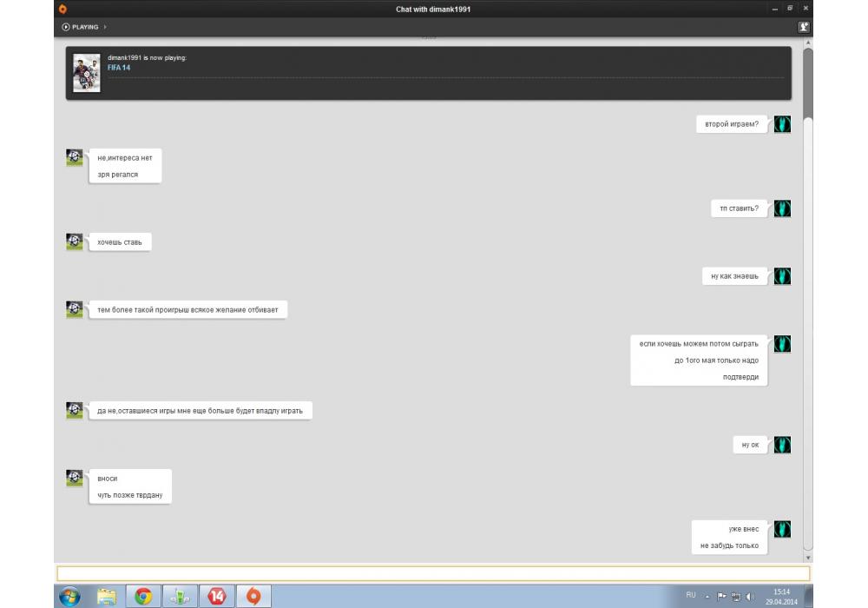Click the chat message input field
The image size is (868, 608).
tap(432, 573)
